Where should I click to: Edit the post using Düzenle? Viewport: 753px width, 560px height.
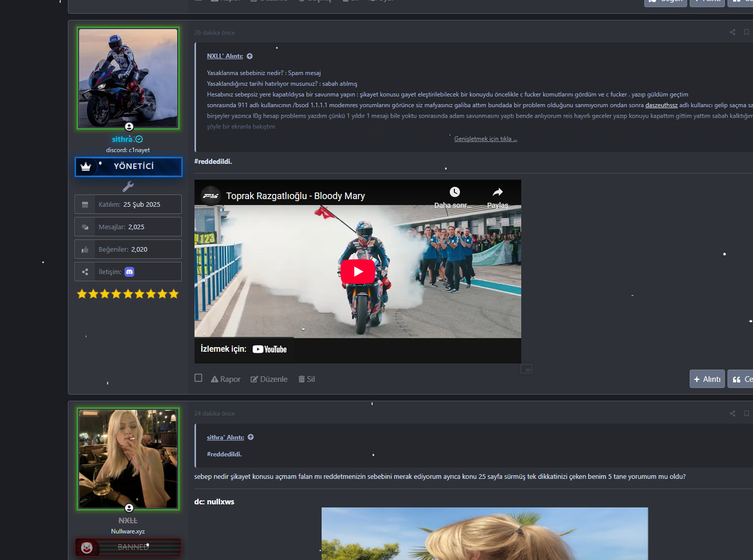[x=269, y=379]
